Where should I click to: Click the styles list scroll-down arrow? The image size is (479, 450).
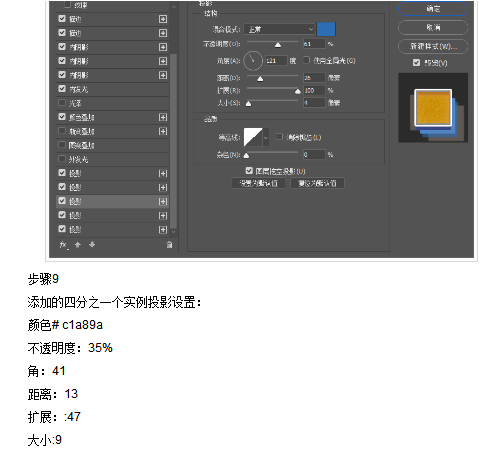[174, 231]
